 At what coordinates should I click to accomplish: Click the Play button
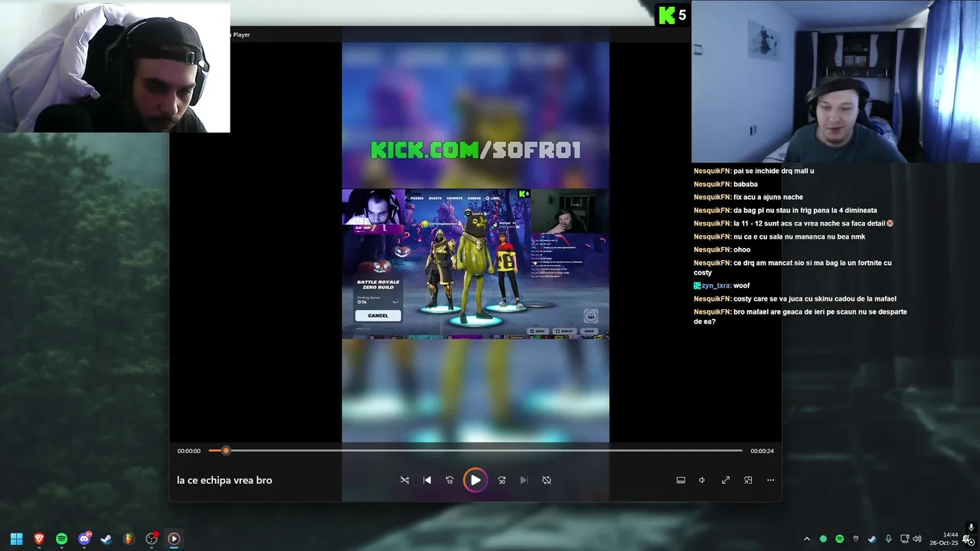click(x=475, y=480)
